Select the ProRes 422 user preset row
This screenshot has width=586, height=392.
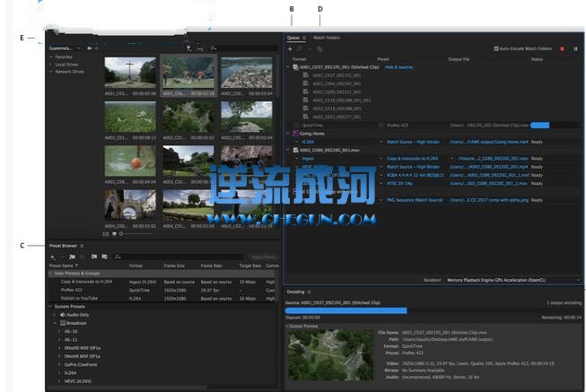pos(162,290)
